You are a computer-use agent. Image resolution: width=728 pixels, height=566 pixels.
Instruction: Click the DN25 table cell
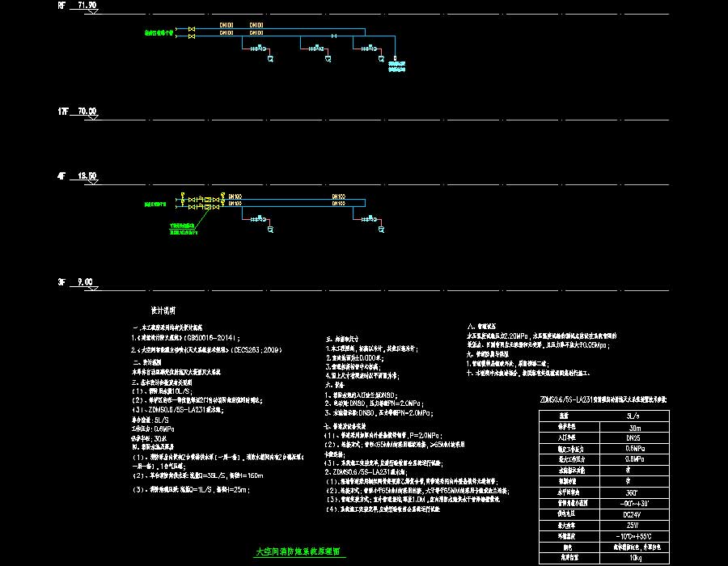click(x=634, y=438)
